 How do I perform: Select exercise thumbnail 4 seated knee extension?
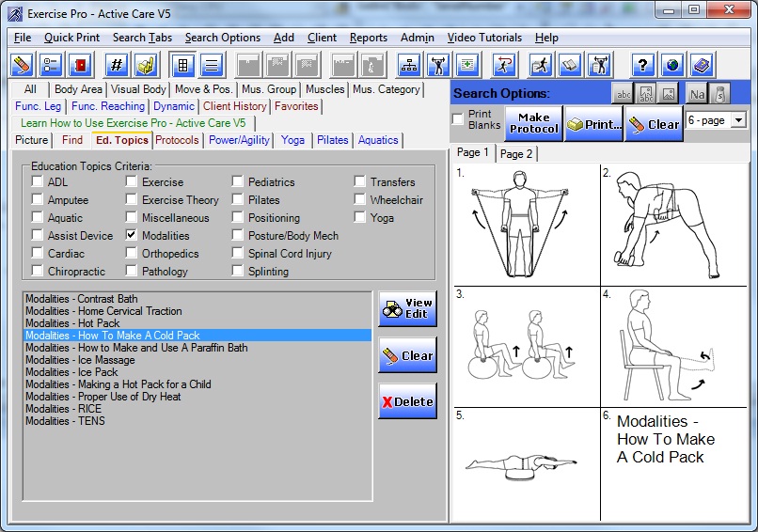[674, 347]
